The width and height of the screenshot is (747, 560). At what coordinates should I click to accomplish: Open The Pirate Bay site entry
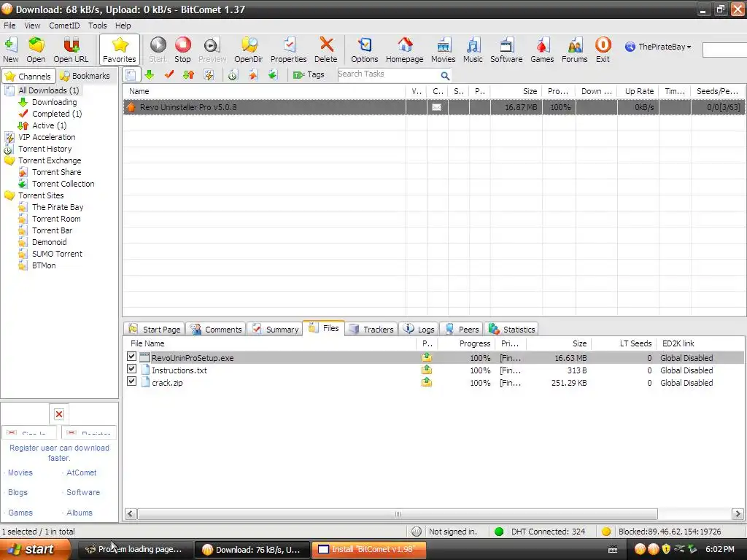point(58,207)
